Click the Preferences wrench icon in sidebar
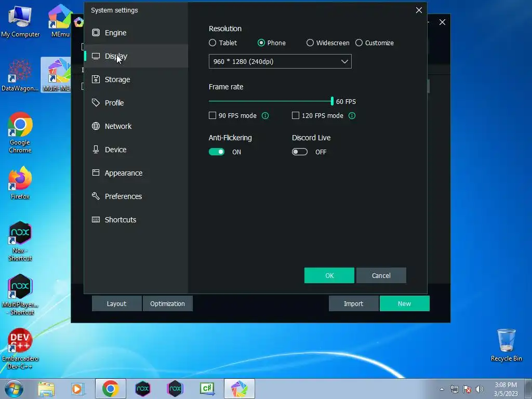This screenshot has width=532, height=399. tap(96, 196)
